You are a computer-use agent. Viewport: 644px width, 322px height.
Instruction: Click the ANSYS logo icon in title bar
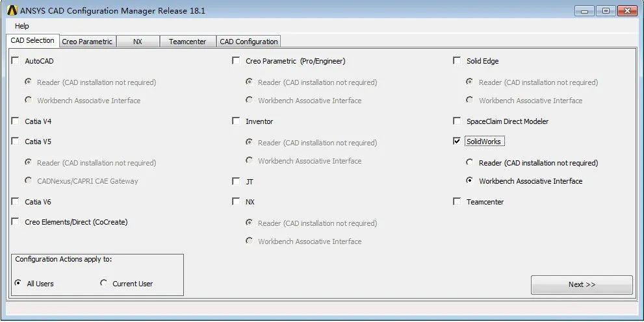tap(12, 10)
